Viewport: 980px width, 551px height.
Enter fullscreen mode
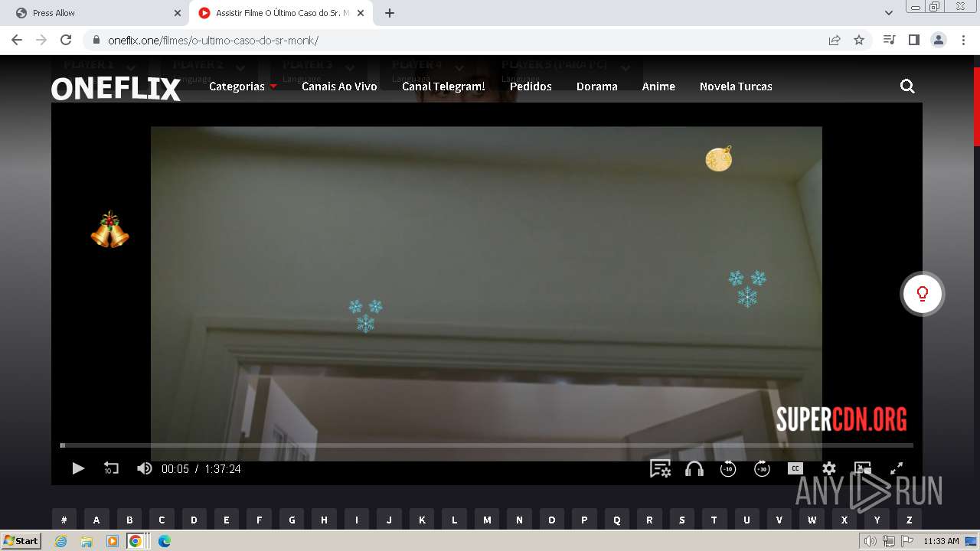[x=897, y=468]
